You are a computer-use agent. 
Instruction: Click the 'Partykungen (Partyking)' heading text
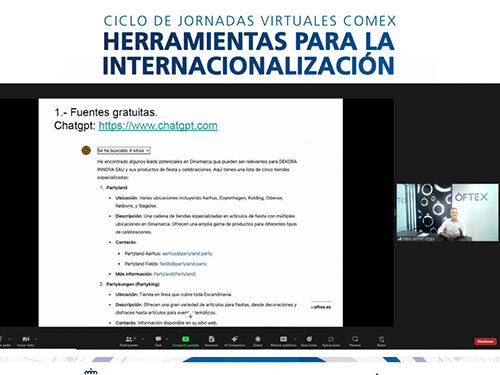133,284
